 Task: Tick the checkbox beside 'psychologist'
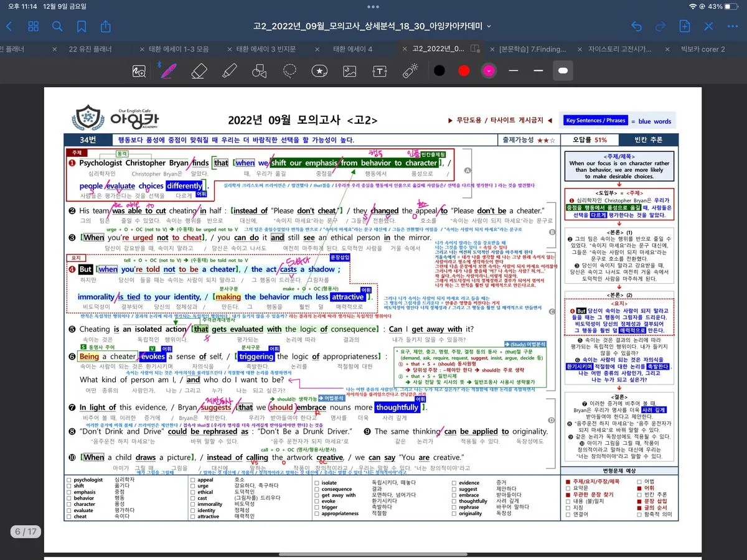point(68,480)
